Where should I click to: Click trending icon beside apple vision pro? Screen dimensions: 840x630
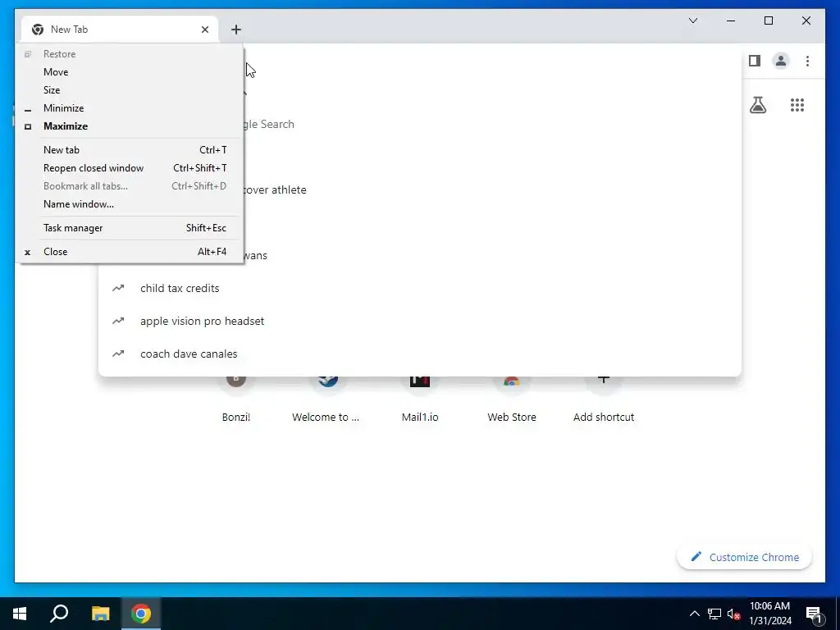click(118, 321)
